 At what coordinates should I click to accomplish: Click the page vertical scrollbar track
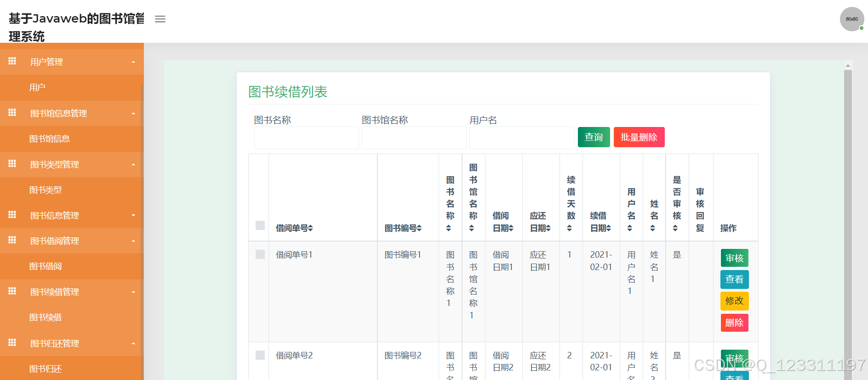click(x=848, y=225)
